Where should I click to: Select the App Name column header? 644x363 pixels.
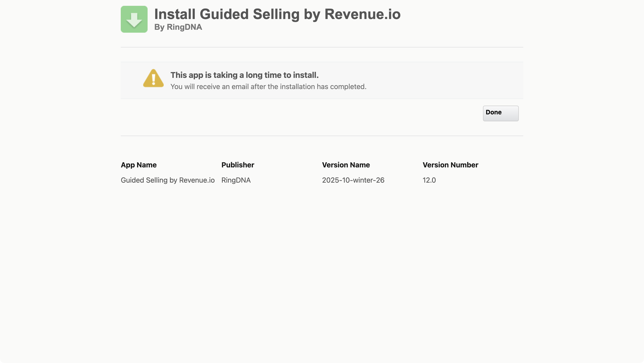(x=138, y=165)
